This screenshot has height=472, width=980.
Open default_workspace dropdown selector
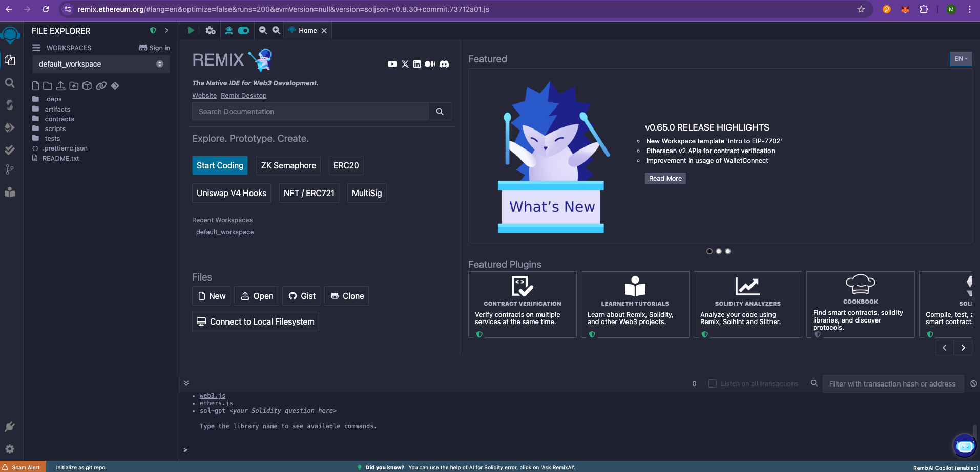point(101,64)
